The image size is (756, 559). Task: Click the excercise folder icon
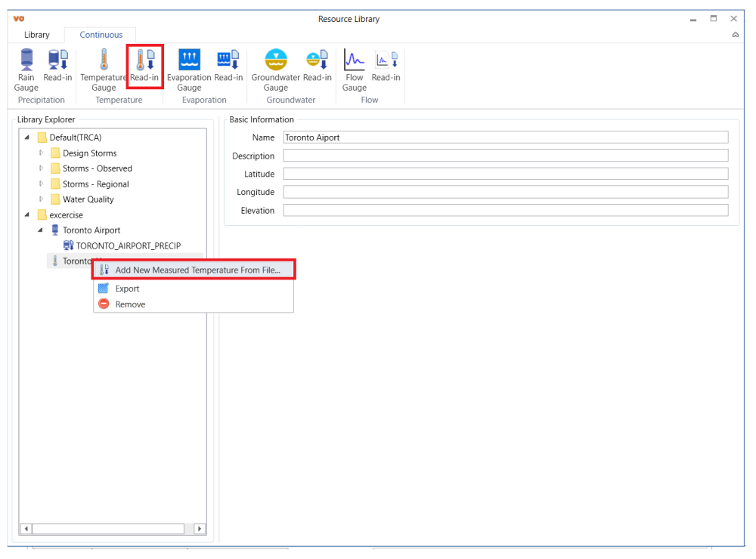[x=42, y=215]
